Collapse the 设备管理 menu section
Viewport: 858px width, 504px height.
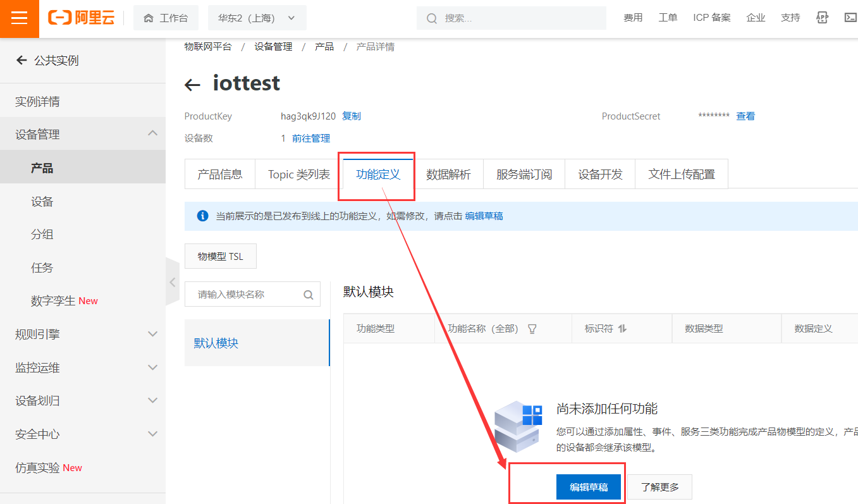point(152,133)
